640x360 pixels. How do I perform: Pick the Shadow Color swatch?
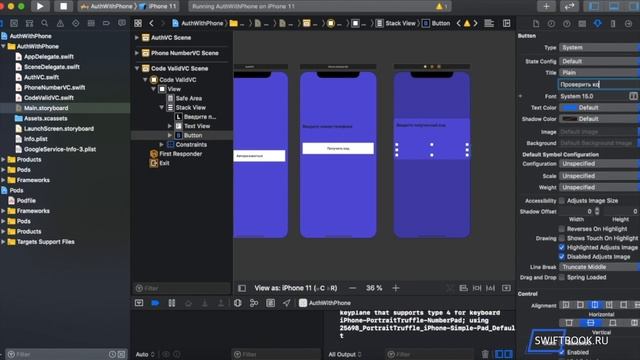[x=569, y=119]
